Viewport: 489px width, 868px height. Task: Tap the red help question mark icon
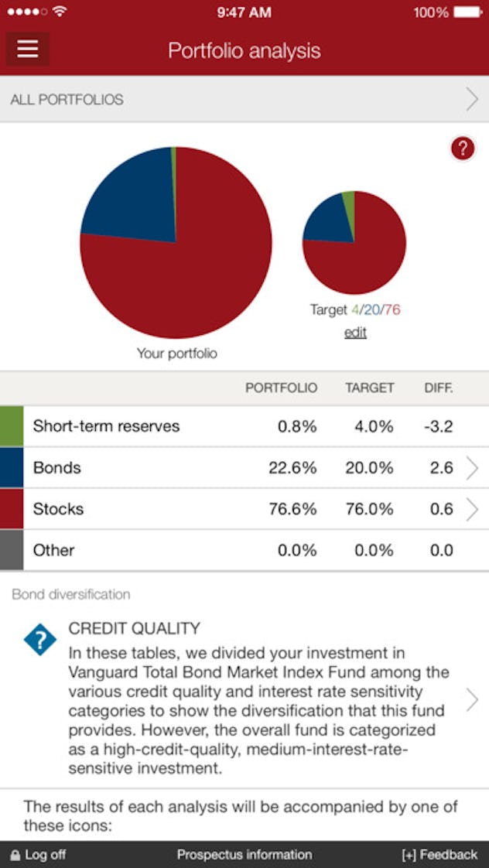(x=462, y=149)
